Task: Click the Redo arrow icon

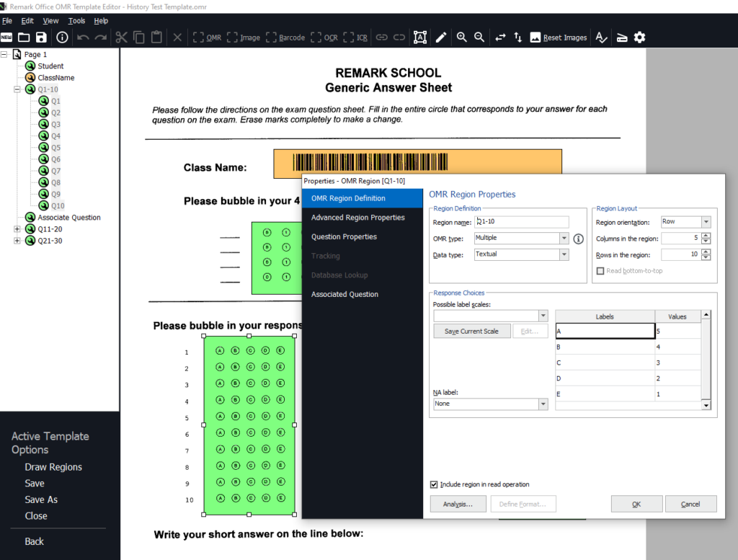Action: click(x=101, y=37)
